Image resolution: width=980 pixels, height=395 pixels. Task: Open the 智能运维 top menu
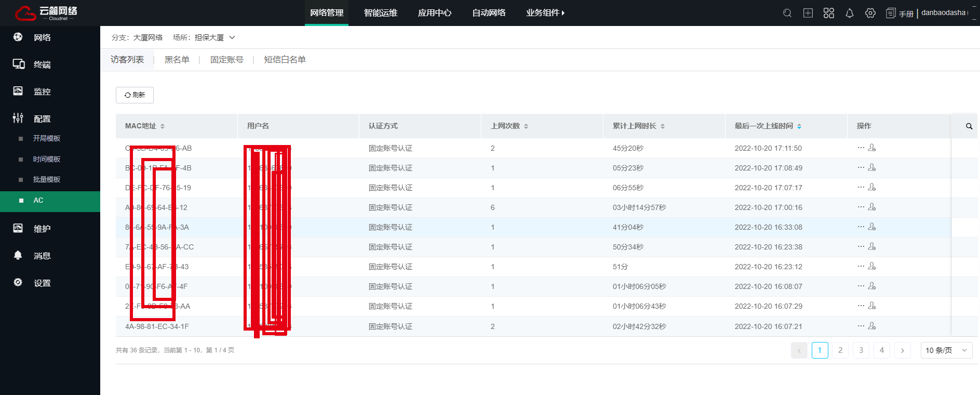click(381, 13)
